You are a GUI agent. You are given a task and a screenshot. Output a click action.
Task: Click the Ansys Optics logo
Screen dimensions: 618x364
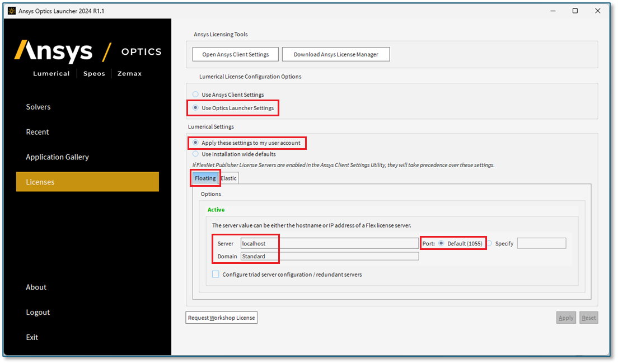coord(88,51)
